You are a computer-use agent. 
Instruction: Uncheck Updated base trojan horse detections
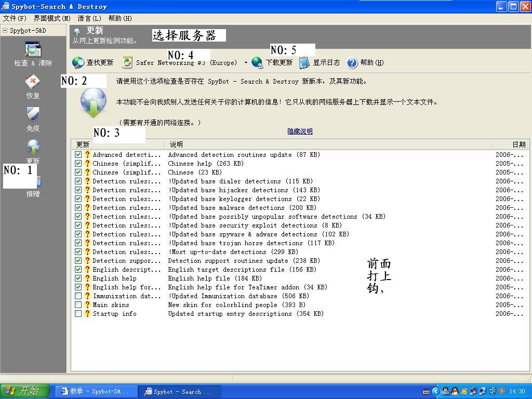click(x=78, y=243)
